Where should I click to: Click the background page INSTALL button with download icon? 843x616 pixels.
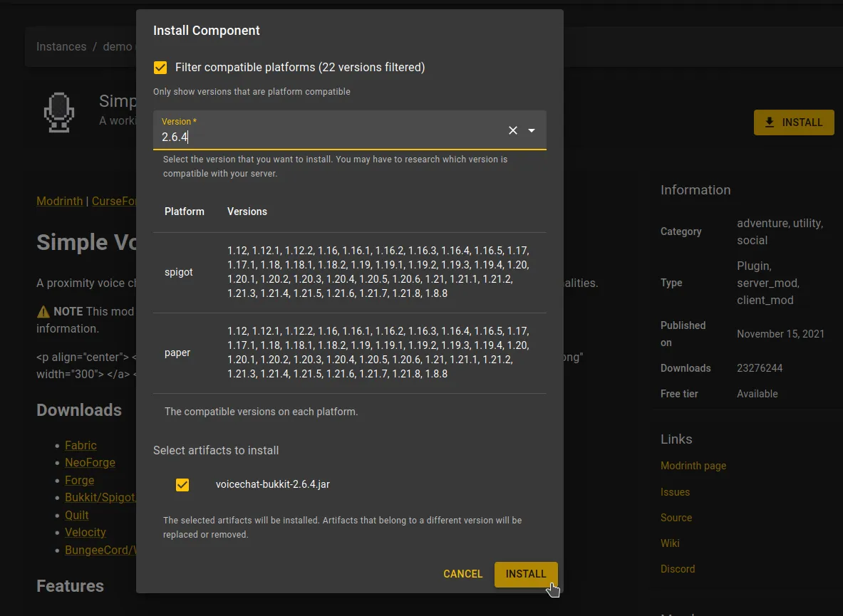(794, 122)
